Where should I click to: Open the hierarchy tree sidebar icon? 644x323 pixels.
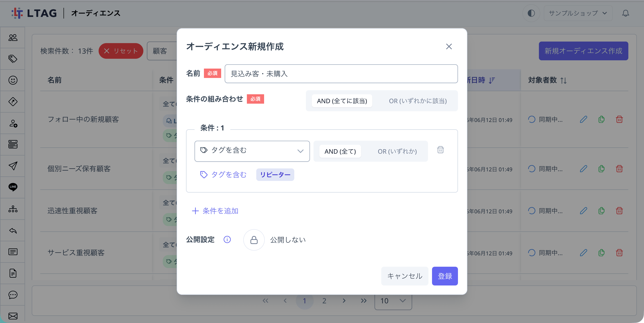(x=13, y=209)
